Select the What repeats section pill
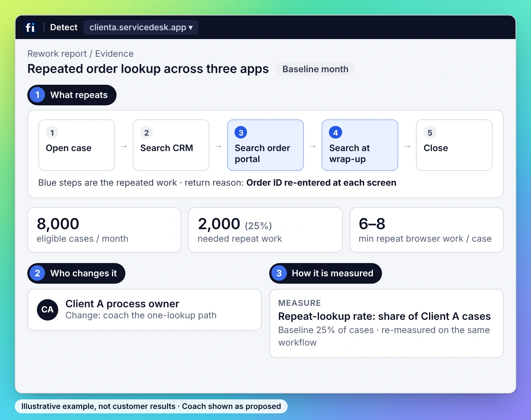 coord(72,95)
